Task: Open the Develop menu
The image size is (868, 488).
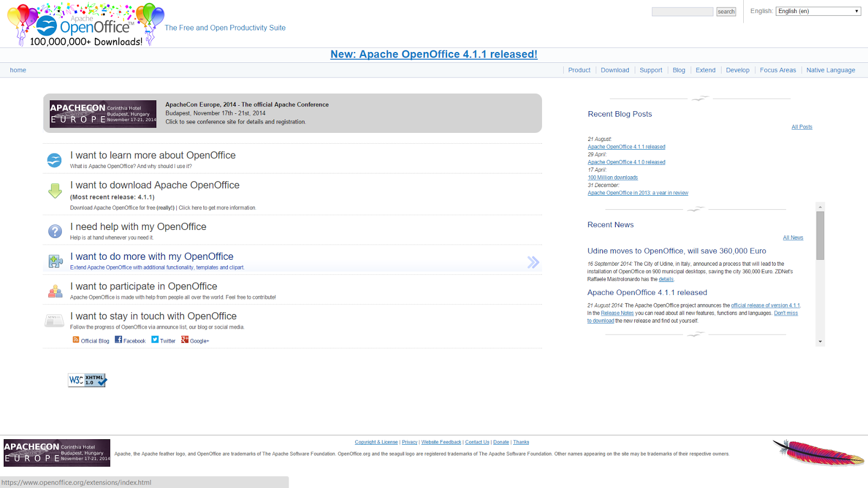Action: (737, 70)
